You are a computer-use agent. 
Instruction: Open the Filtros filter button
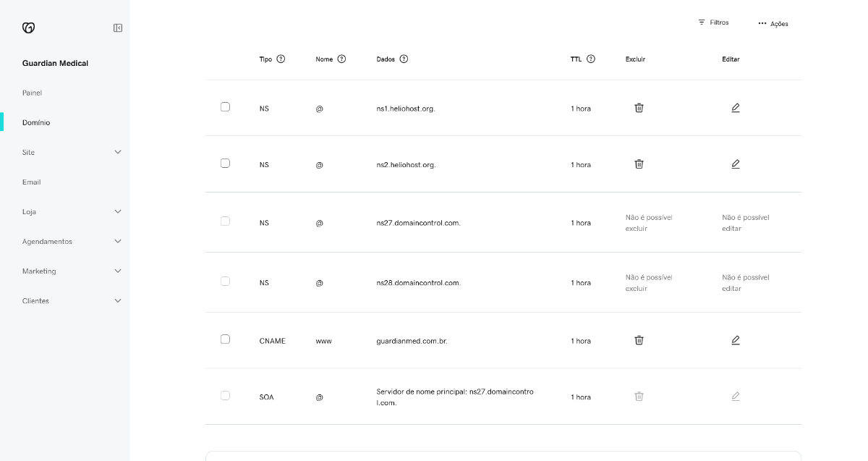click(713, 23)
